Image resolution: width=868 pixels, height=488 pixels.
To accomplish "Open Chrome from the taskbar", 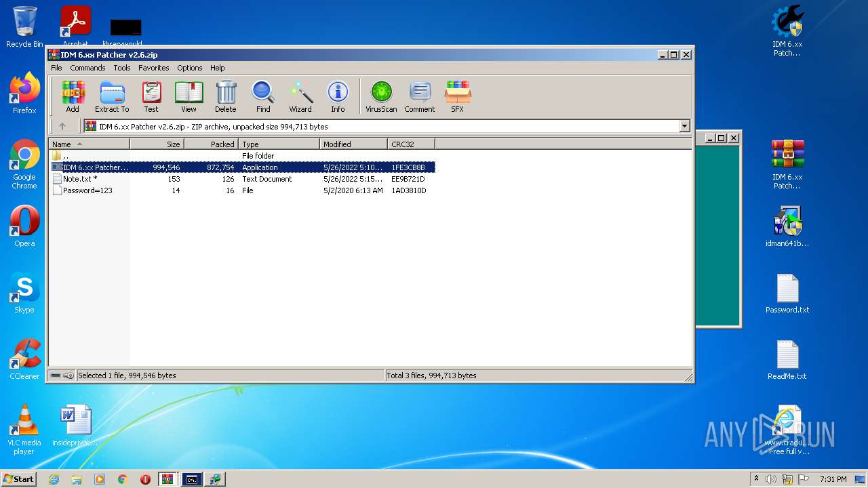I will coord(123,479).
